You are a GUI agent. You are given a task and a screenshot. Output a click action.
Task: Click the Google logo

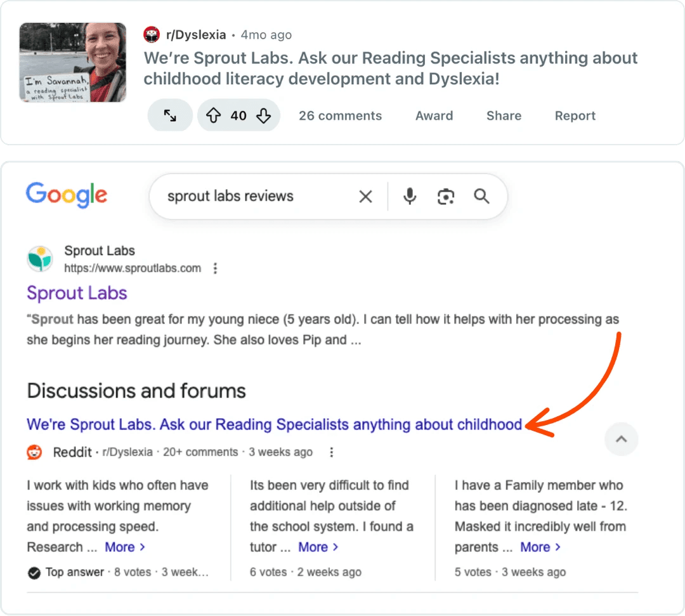click(67, 194)
